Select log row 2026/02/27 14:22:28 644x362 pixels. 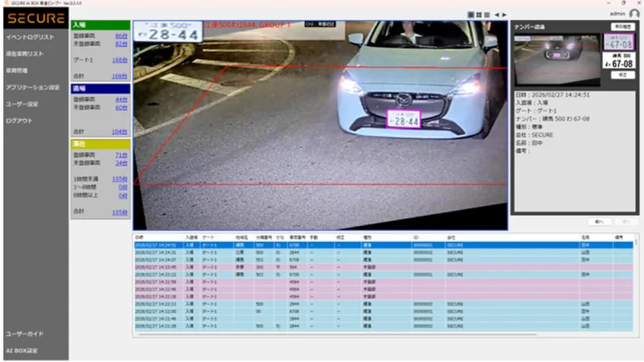pos(383,297)
